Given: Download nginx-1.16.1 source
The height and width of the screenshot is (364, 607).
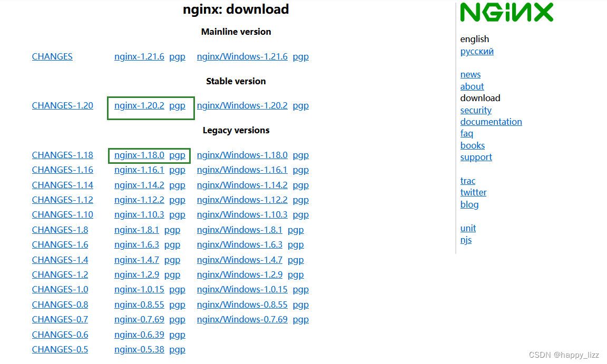Looking at the screenshot, I should [x=139, y=170].
